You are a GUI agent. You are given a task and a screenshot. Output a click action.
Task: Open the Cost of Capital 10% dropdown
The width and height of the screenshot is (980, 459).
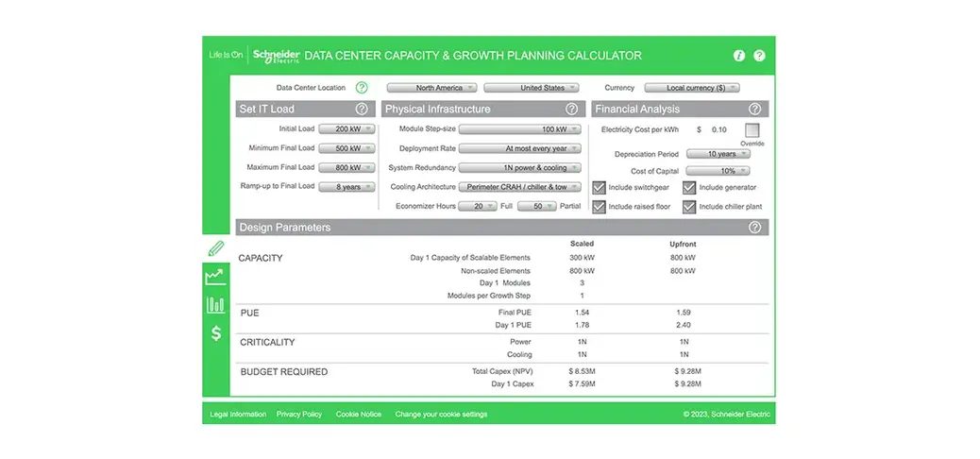(x=718, y=171)
